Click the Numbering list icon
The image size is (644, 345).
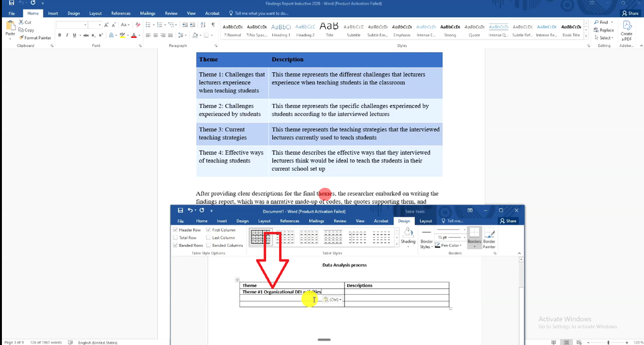tap(160, 25)
